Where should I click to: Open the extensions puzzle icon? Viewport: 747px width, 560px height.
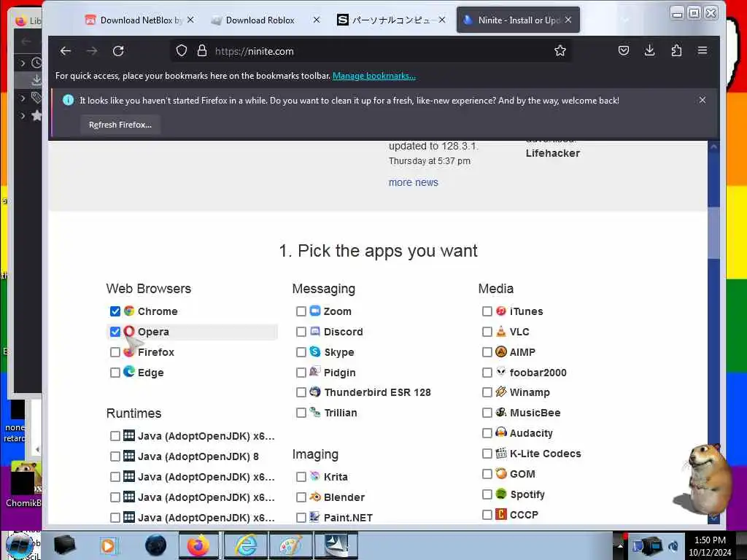tap(676, 50)
